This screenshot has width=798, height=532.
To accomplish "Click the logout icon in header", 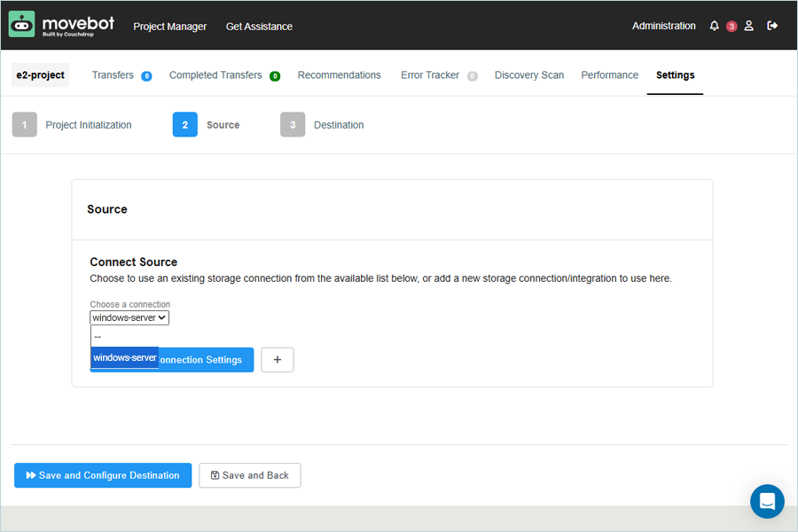I will pyautogui.click(x=772, y=26).
